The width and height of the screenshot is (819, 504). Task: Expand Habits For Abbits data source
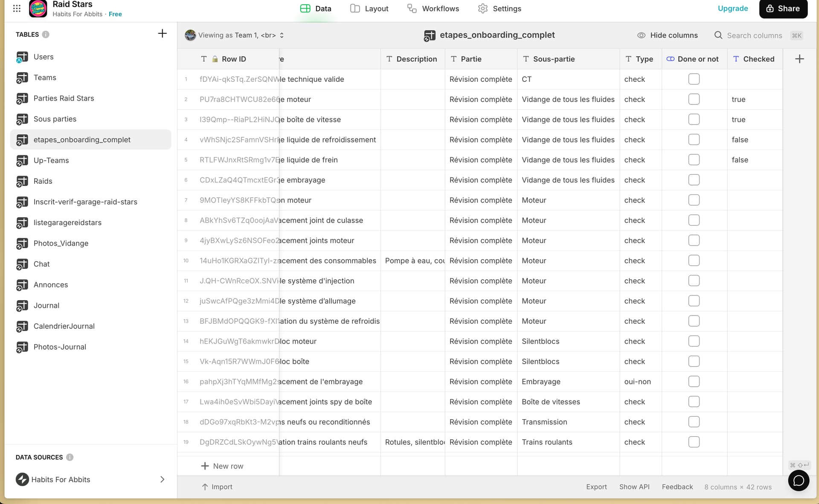(x=162, y=480)
